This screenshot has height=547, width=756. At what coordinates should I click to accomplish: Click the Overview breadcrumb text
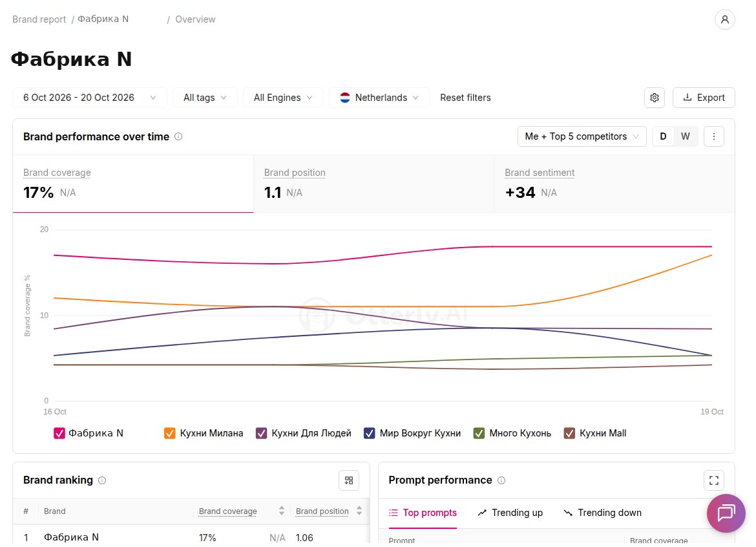195,19
